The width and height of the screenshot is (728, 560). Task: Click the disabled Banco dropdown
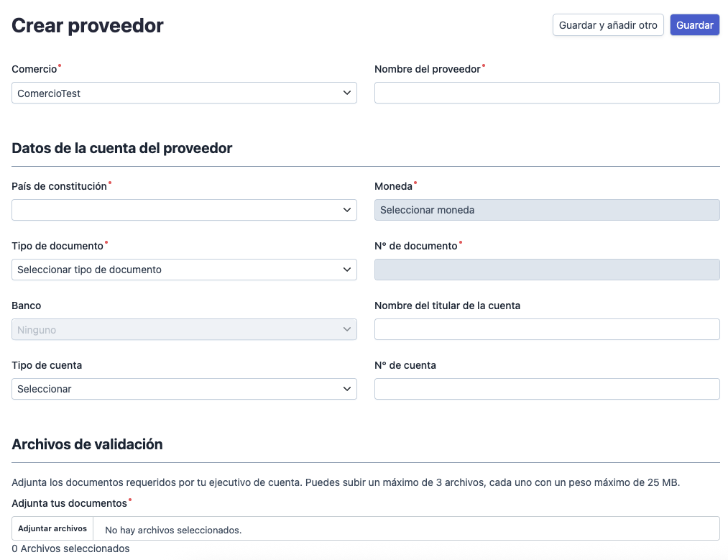(x=183, y=329)
